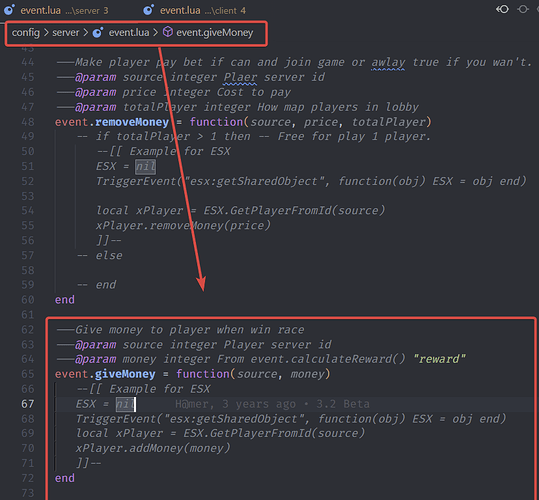This screenshot has height=500, width=539.
Task: Click the removeMoney function name on line 48
Action: (132, 122)
